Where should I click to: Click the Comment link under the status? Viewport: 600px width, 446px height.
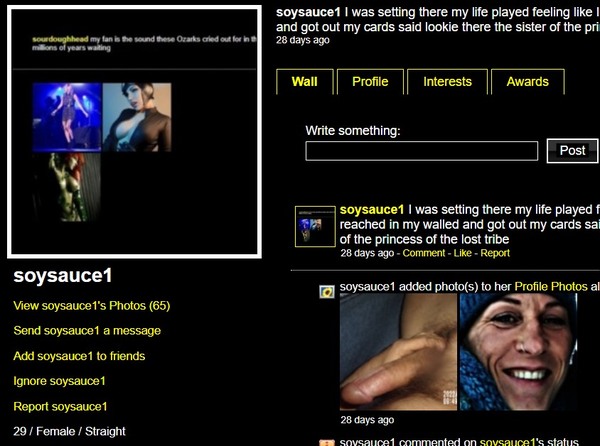(x=424, y=253)
